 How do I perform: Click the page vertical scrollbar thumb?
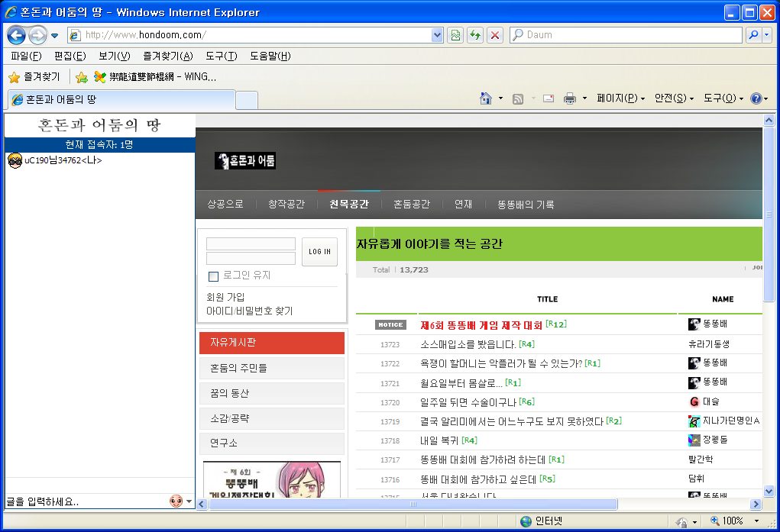click(769, 214)
